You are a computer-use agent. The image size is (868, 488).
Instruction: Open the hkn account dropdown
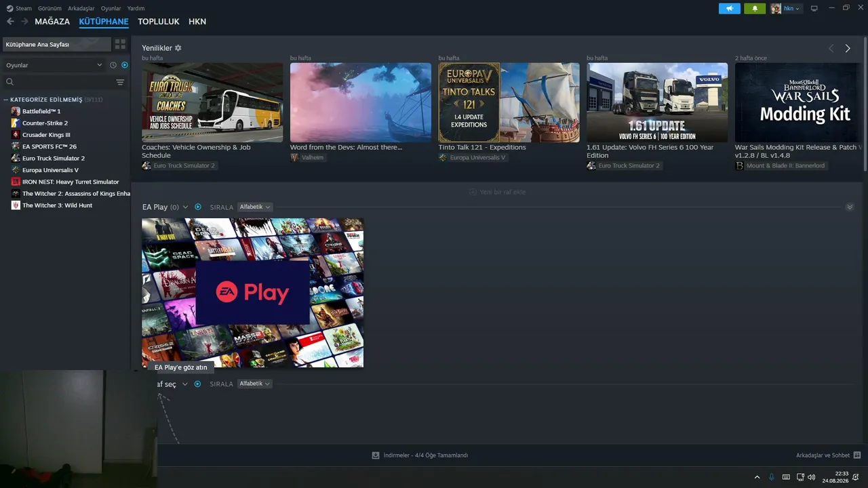[791, 8]
